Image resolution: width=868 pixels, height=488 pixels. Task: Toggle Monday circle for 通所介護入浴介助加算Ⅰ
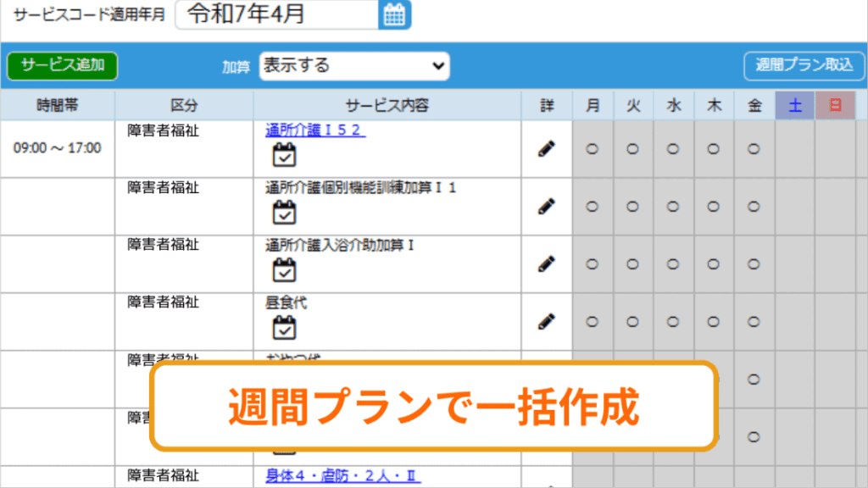coord(593,264)
